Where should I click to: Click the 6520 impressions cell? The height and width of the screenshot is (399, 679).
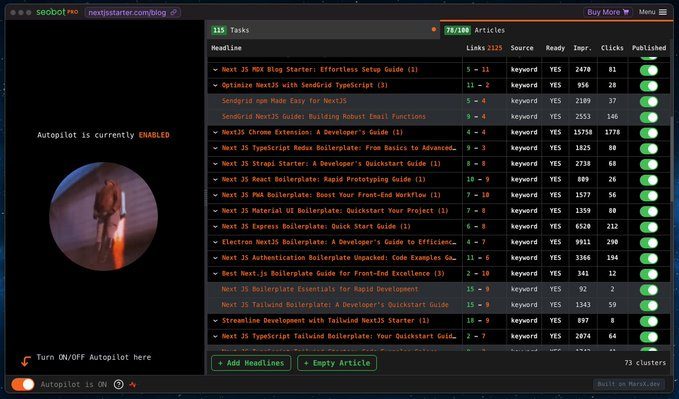(x=583, y=227)
